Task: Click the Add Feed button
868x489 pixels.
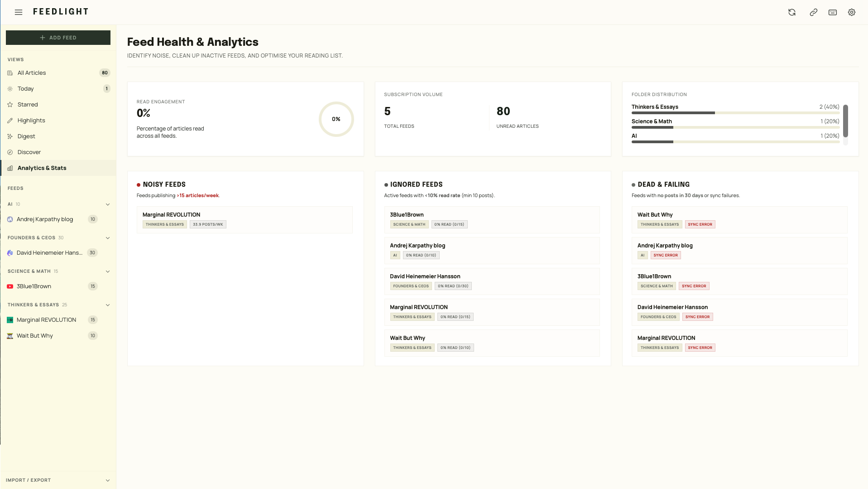Action: click(58, 38)
